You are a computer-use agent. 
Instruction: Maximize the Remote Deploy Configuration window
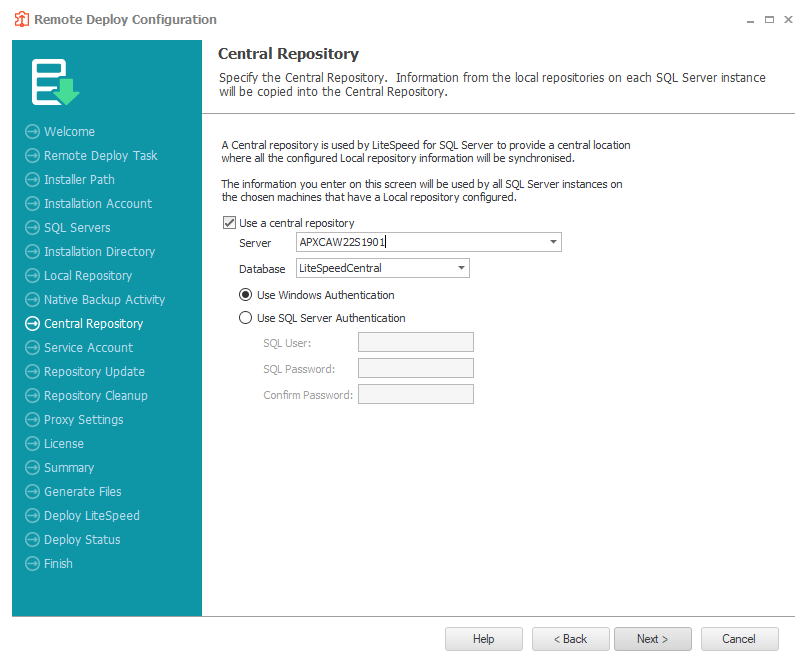click(x=769, y=19)
